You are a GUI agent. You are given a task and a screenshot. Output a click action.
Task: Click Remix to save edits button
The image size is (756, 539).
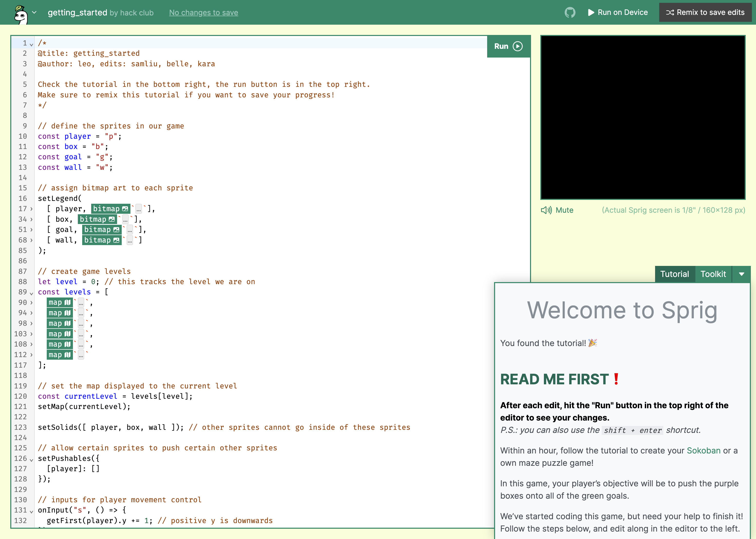click(705, 13)
